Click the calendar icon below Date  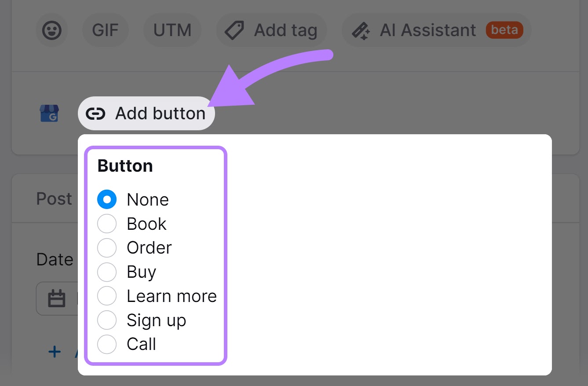58,298
